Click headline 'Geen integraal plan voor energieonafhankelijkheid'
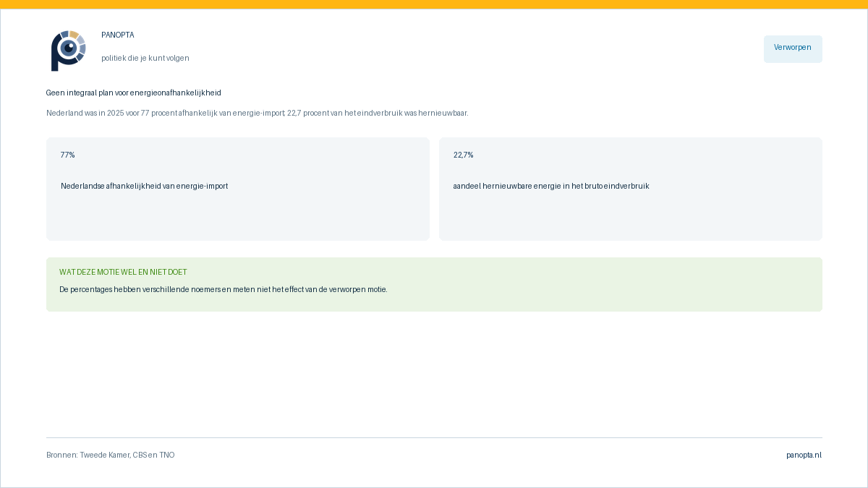Viewport: 868px width, 488px height. 134,93
